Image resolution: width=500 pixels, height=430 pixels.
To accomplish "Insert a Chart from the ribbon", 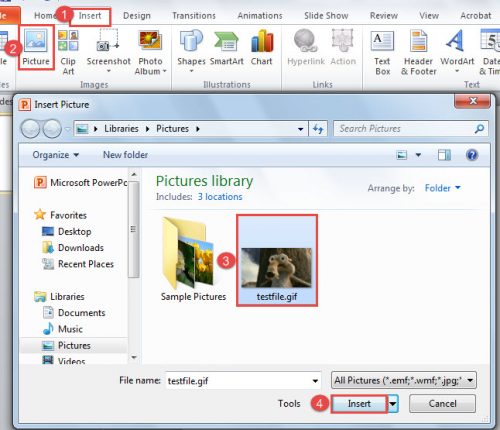I will point(262,47).
